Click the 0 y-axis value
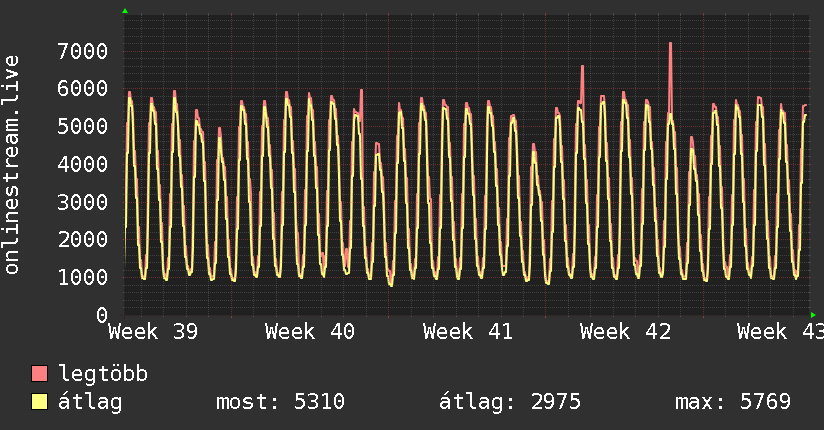This screenshot has width=824, height=430. tap(102, 315)
